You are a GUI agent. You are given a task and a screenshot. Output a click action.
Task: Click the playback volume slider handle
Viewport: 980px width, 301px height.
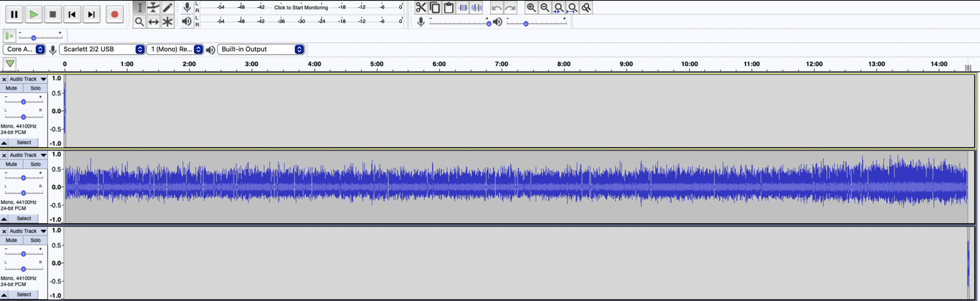tap(526, 24)
